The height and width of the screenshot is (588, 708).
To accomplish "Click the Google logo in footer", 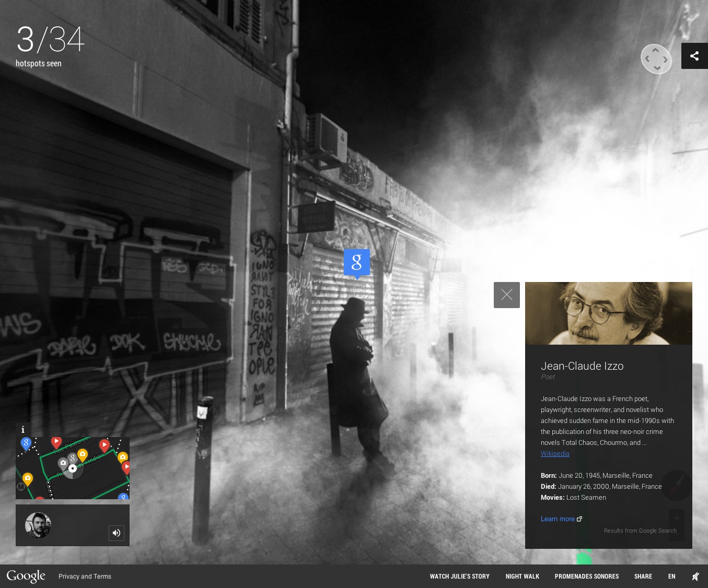I will [26, 577].
